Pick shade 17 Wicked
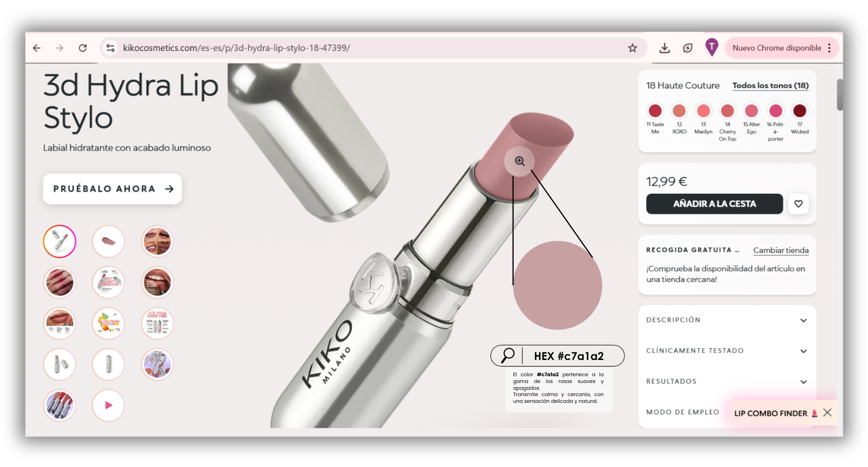868x467 pixels. (800, 111)
